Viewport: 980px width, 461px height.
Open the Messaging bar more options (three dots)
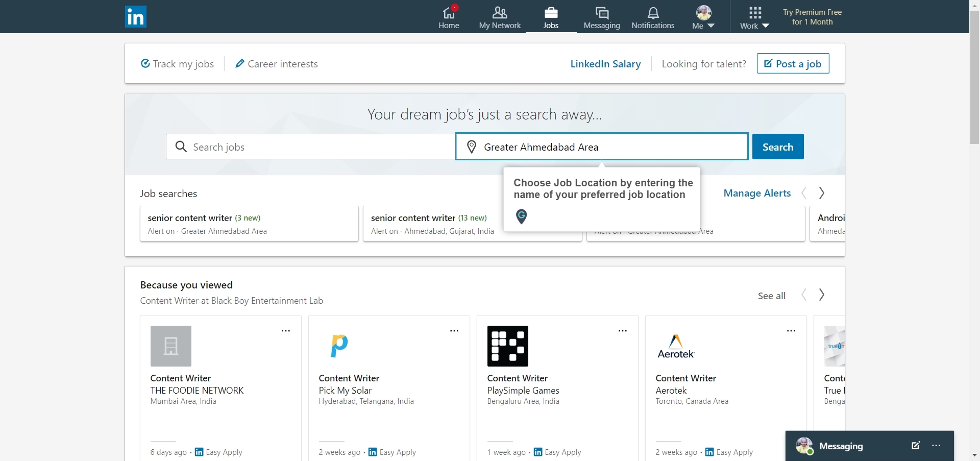click(x=936, y=446)
